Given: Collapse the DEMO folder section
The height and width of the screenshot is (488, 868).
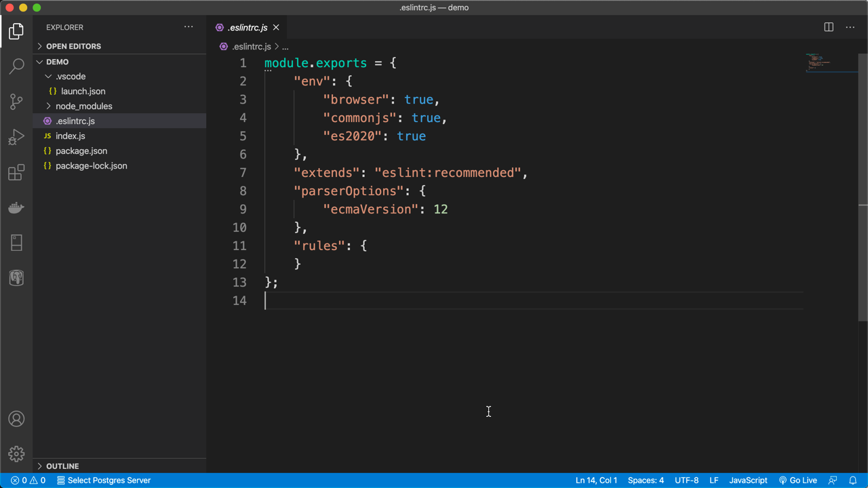Looking at the screenshot, I should [x=119, y=62].
